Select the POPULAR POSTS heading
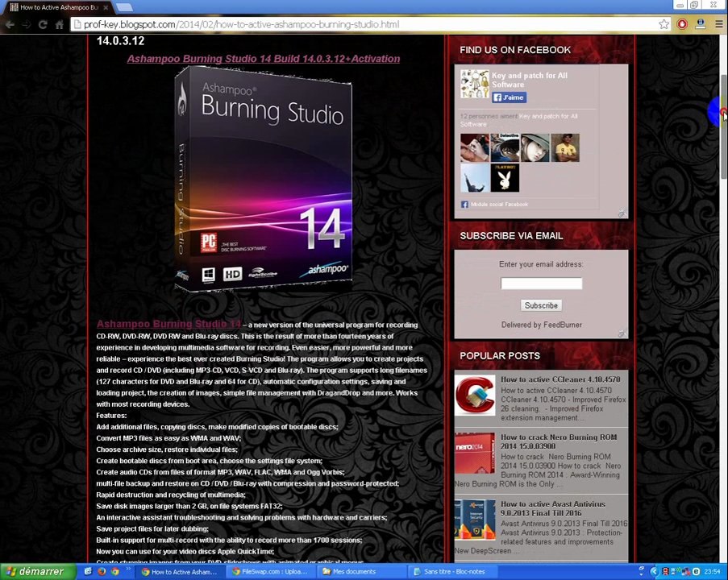The width and height of the screenshot is (728, 580). (x=500, y=356)
